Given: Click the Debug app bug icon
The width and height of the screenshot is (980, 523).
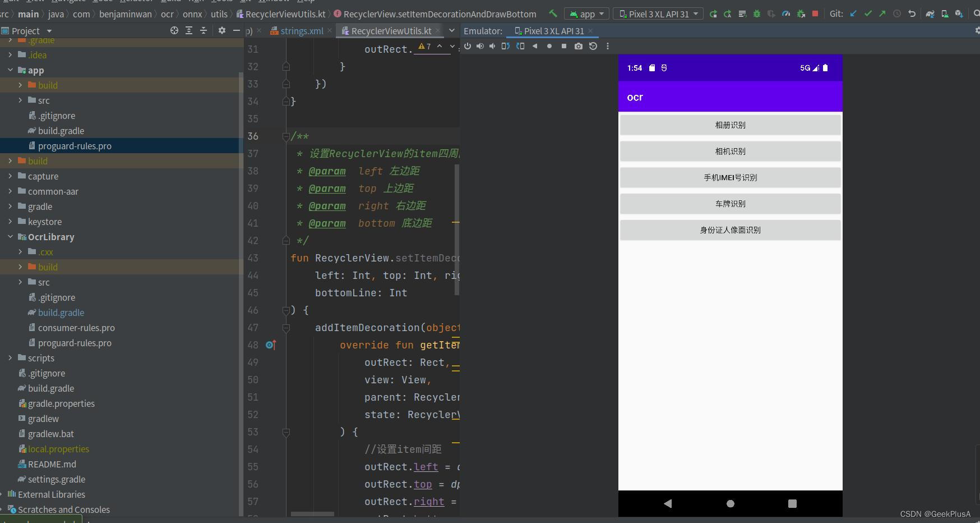Looking at the screenshot, I should coord(757,13).
